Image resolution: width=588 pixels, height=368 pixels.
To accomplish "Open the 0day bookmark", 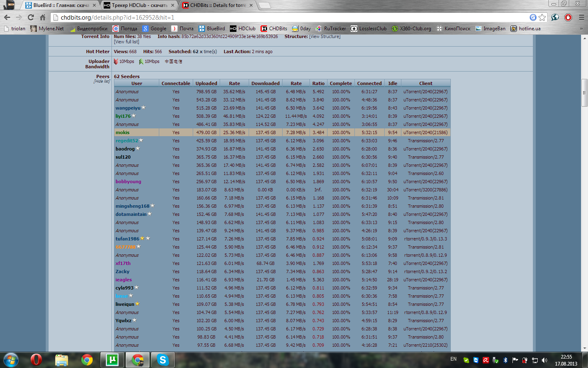I will coord(301,29).
